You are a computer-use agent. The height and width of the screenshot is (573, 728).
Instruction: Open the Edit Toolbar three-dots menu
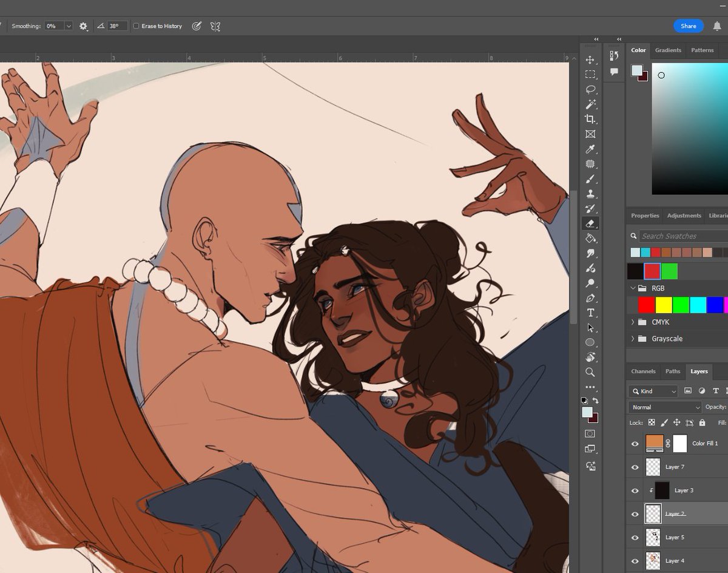(x=590, y=387)
